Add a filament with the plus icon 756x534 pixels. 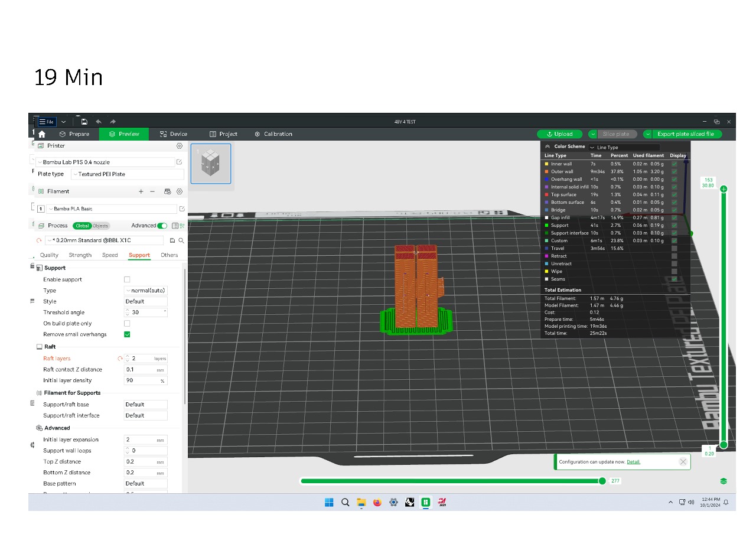tap(141, 191)
